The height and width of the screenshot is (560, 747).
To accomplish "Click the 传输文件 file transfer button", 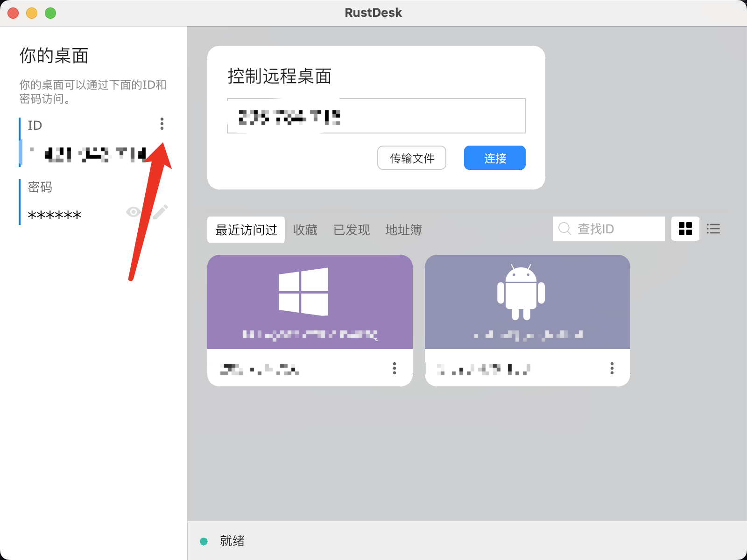I will tap(411, 158).
